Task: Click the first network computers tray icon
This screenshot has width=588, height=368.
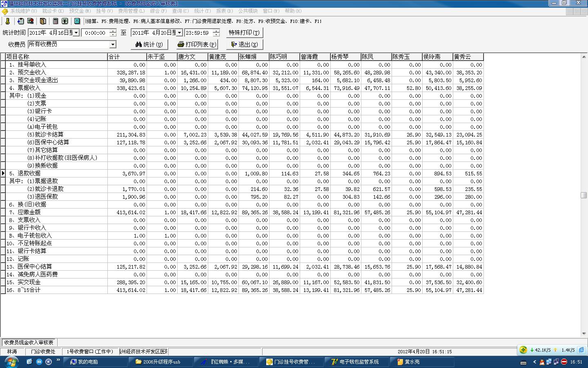Action: pos(549,362)
